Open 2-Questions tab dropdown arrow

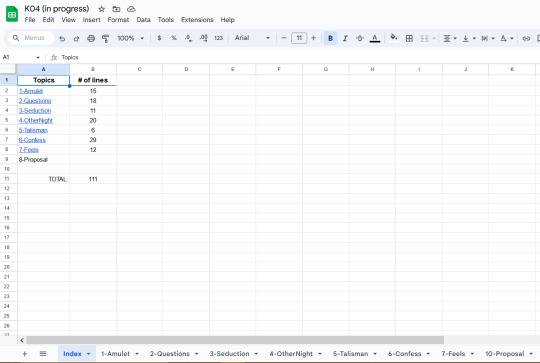coord(196,354)
